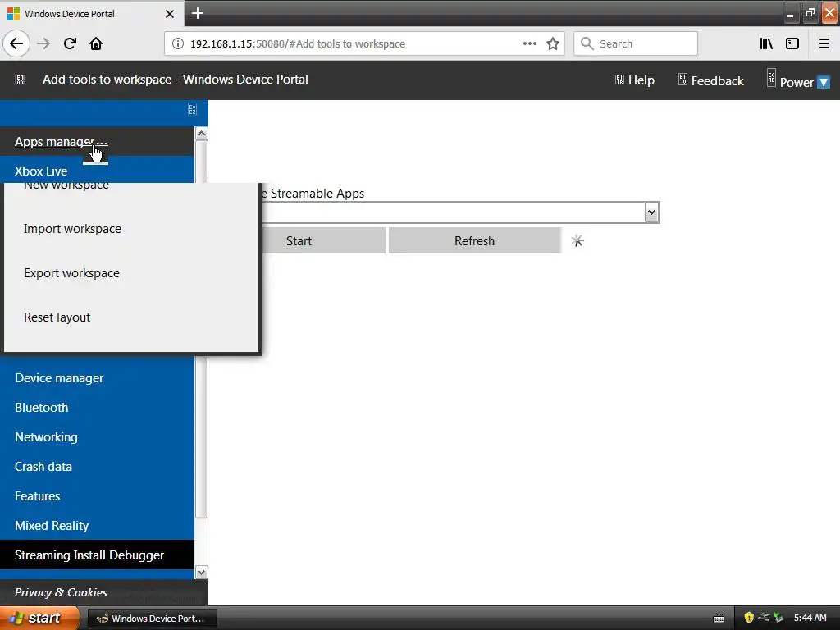Click the Refresh button
This screenshot has width=840, height=630.
tap(475, 240)
